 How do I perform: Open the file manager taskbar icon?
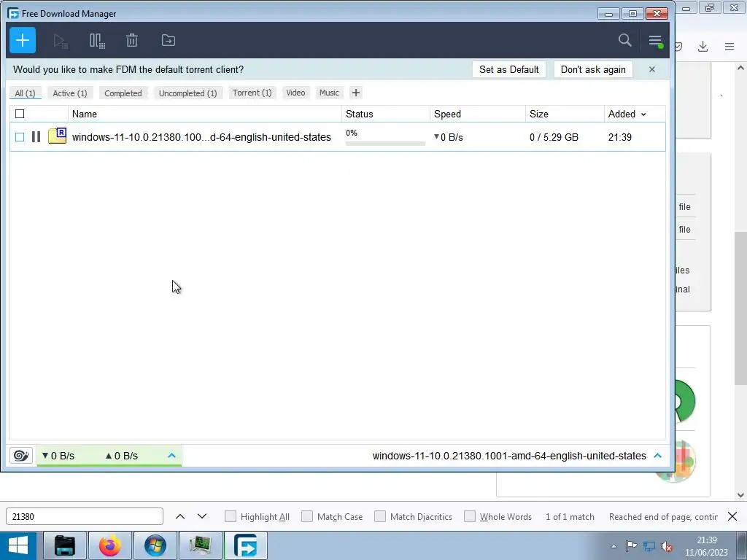click(x=65, y=545)
